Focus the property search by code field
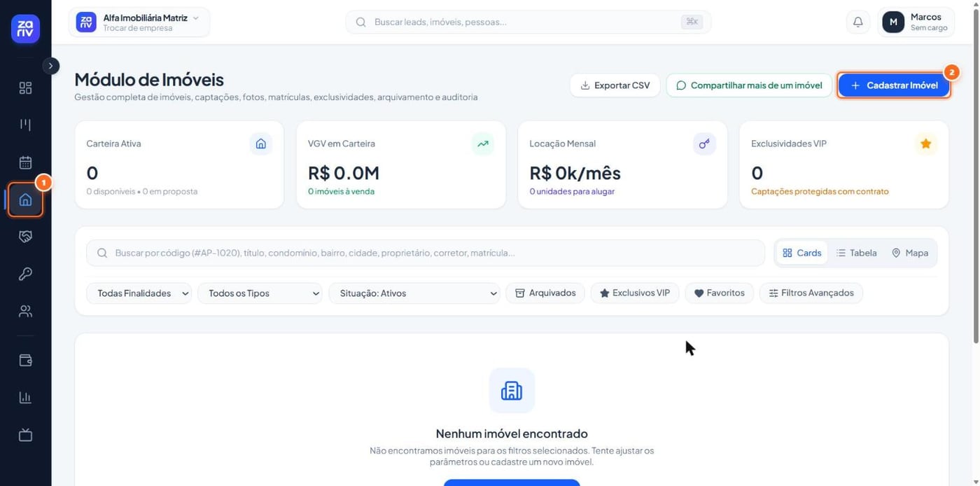Viewport: 980px width, 486px height. [x=426, y=253]
